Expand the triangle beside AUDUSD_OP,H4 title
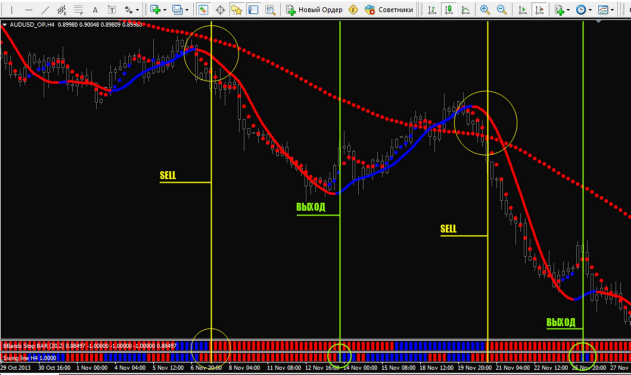Viewport: 631px width, 375px height. click(x=4, y=25)
